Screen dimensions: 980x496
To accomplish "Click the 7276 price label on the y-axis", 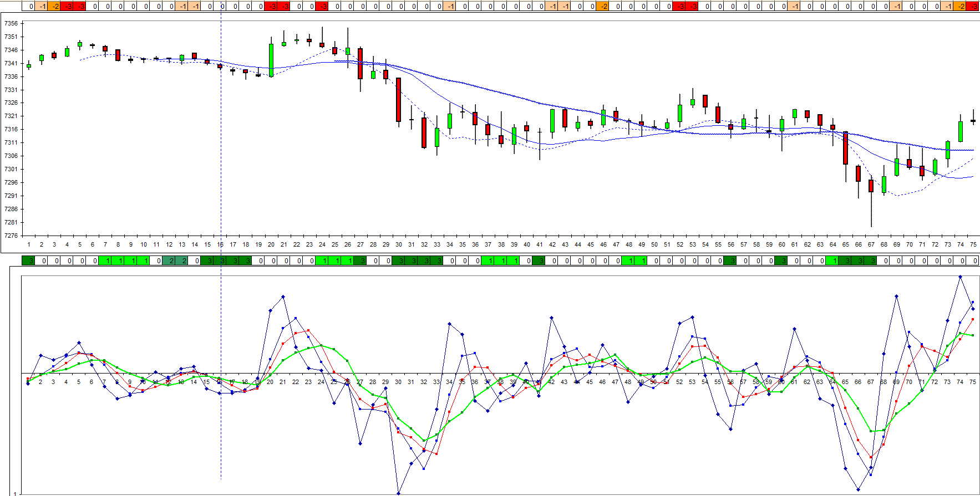I will tap(11, 236).
